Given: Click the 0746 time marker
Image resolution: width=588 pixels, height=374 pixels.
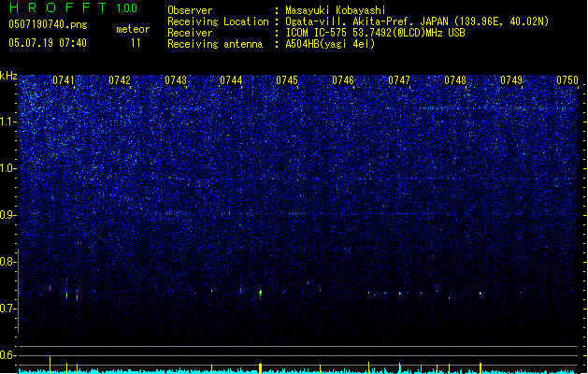Looking at the screenshot, I should pyautogui.click(x=343, y=80).
